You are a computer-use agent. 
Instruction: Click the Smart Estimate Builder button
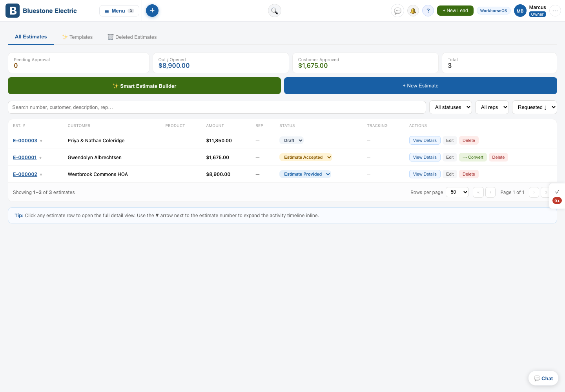(144, 85)
